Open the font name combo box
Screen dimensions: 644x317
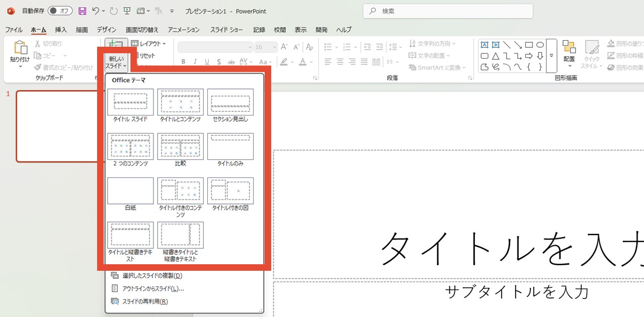[215, 47]
